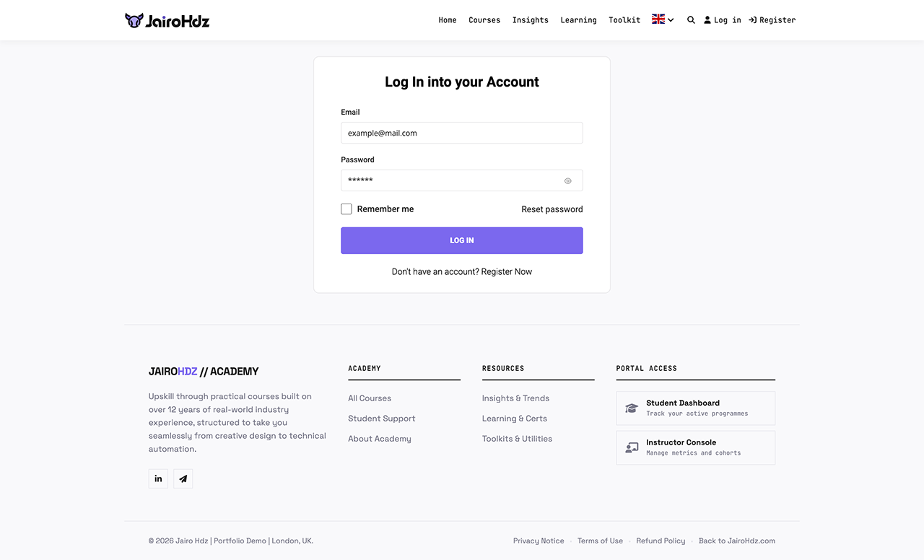Go to Home in navigation
The width and height of the screenshot is (924, 560).
click(448, 20)
